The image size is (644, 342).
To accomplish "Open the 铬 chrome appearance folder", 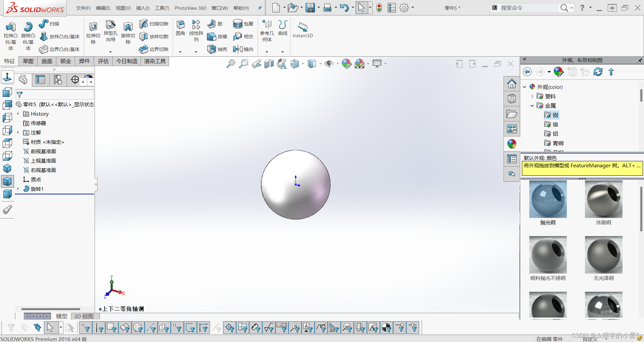I will [551, 124].
